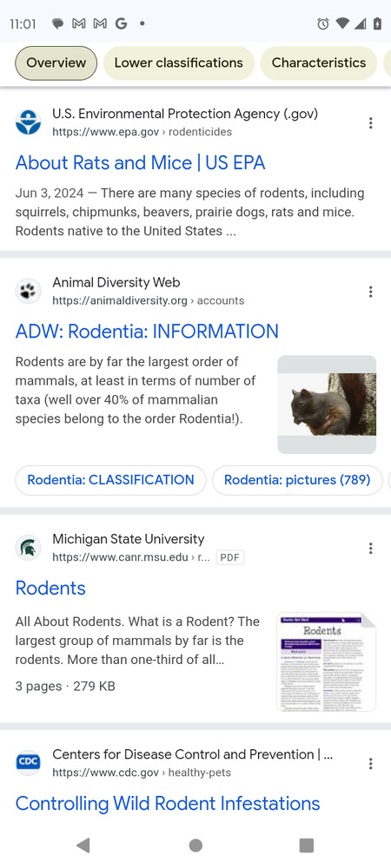Tap the Animal Diversity Web paw favicon
This screenshot has height=868, width=391.
tap(29, 291)
